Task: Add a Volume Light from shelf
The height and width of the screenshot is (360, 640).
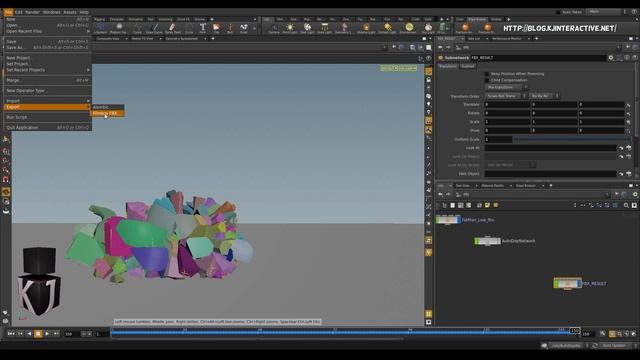Action: pyautogui.click(x=366, y=28)
